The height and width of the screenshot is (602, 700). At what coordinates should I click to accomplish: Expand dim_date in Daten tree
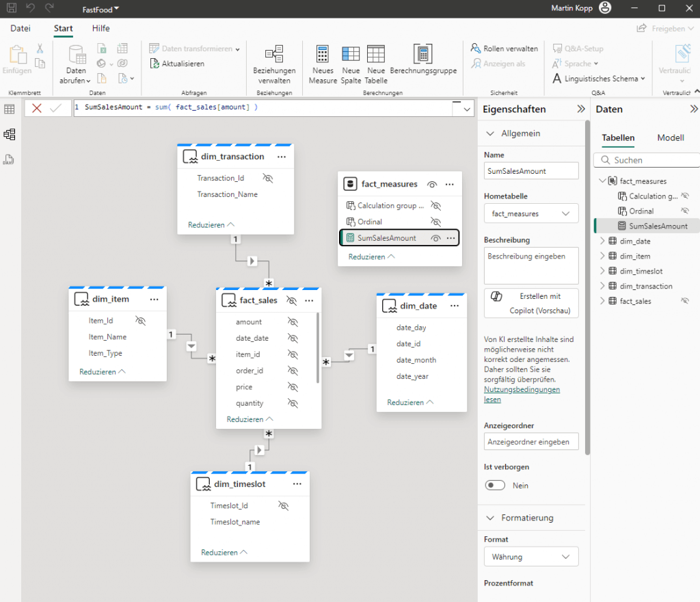click(602, 241)
